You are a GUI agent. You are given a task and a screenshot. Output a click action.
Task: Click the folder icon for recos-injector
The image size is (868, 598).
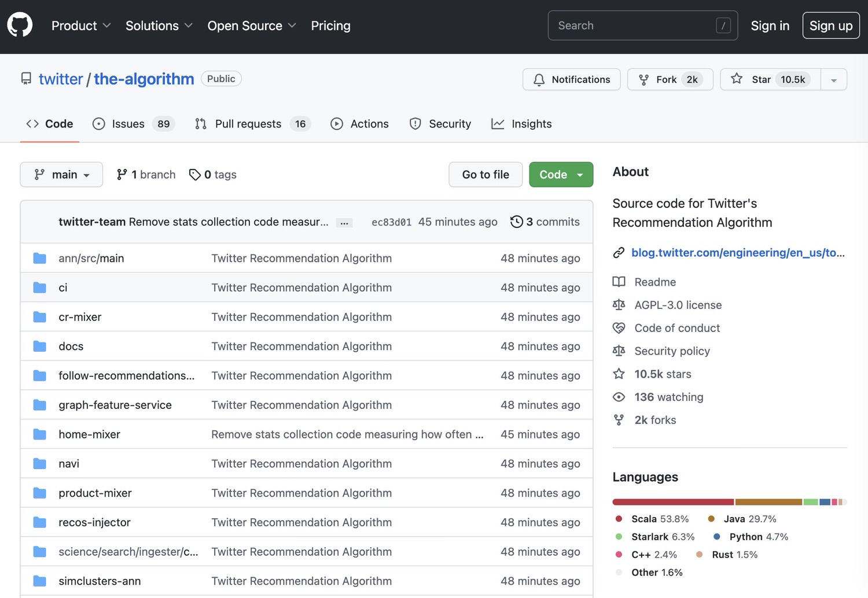(x=39, y=522)
